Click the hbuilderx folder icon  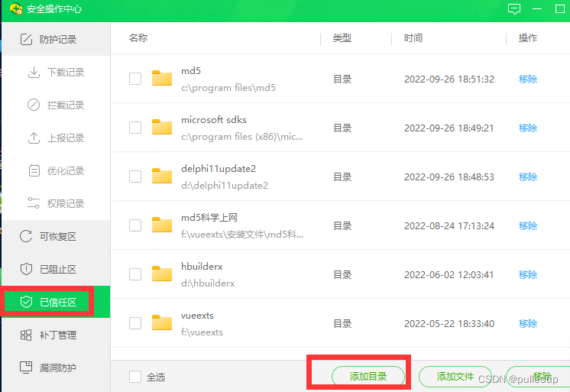[x=162, y=274]
